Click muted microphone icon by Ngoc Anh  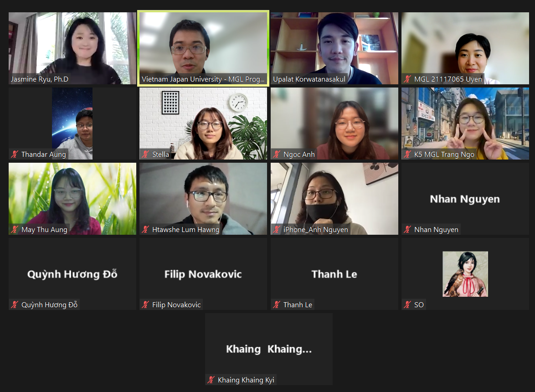[277, 154]
